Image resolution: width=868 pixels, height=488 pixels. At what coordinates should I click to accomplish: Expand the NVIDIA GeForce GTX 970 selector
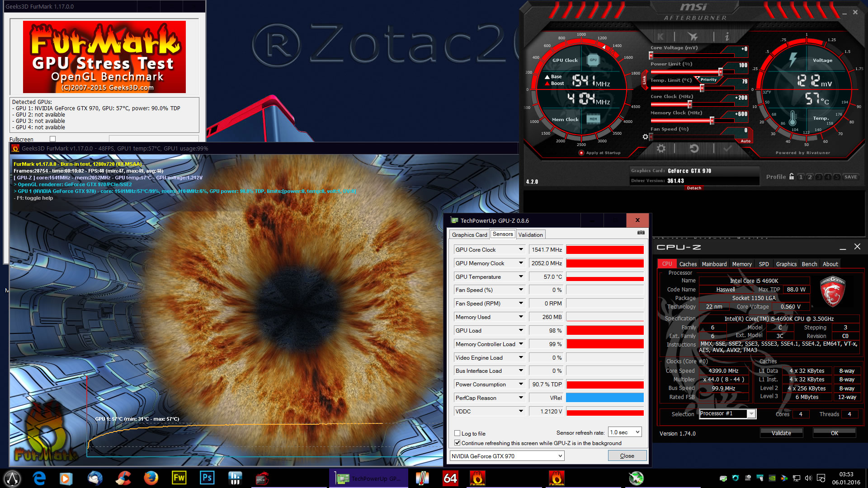coord(507,456)
